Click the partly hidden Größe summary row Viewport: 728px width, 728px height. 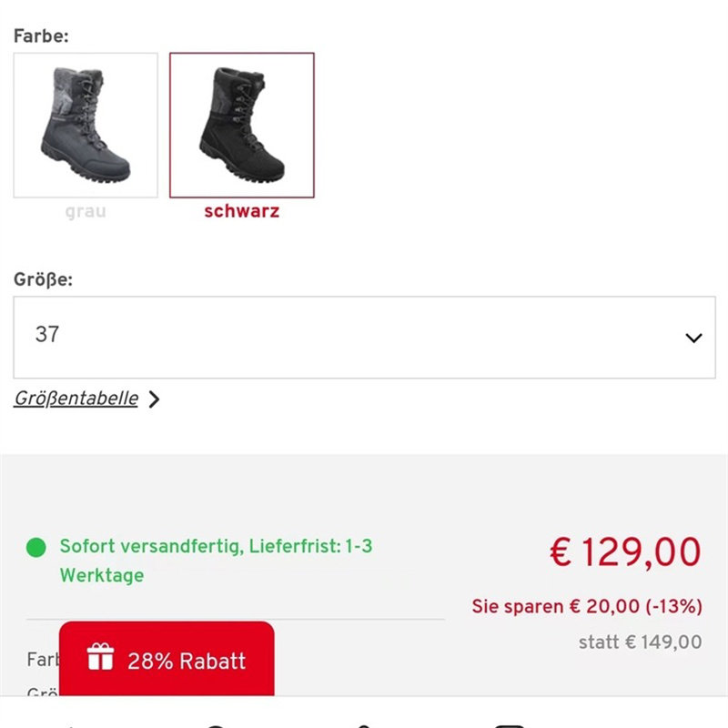point(43,694)
